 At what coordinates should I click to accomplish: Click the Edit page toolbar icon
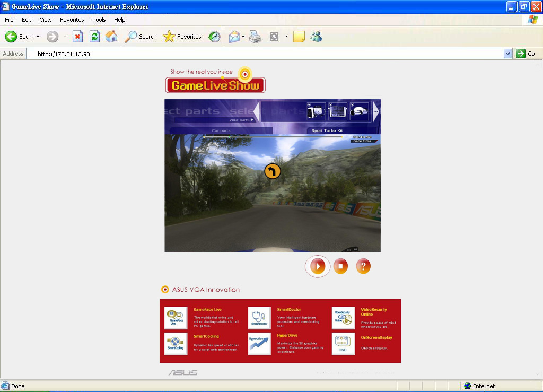(x=274, y=37)
